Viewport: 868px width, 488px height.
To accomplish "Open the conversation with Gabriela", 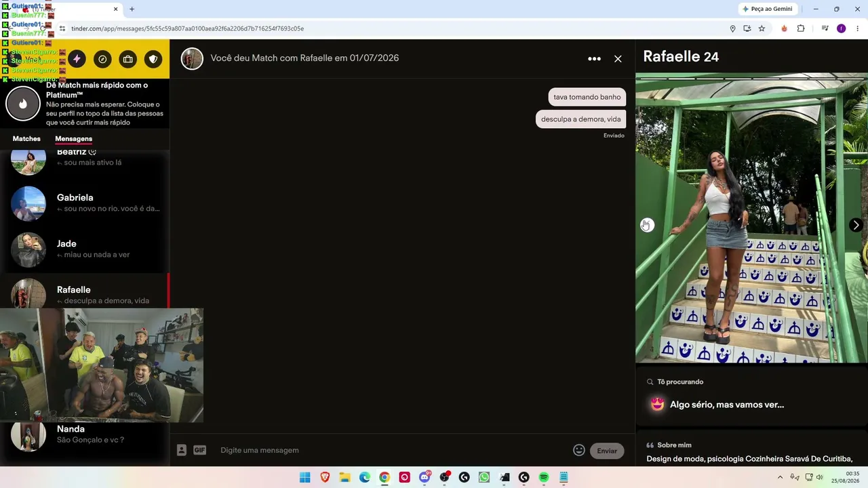I will click(85, 203).
